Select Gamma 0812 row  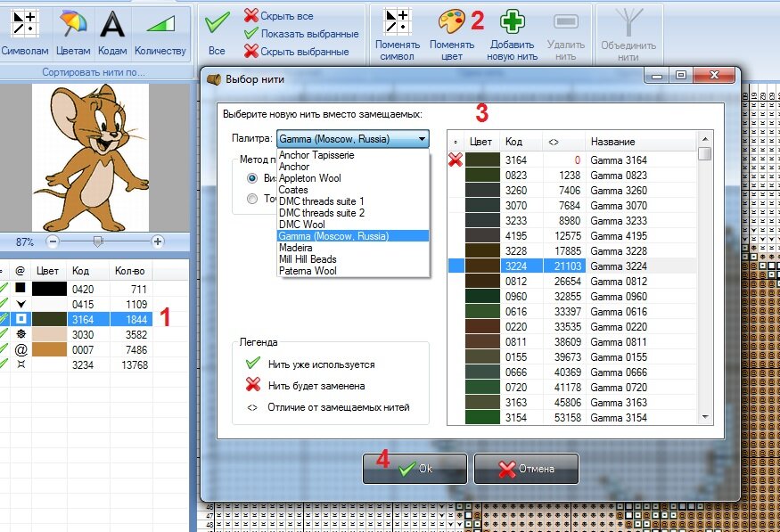[x=572, y=282]
